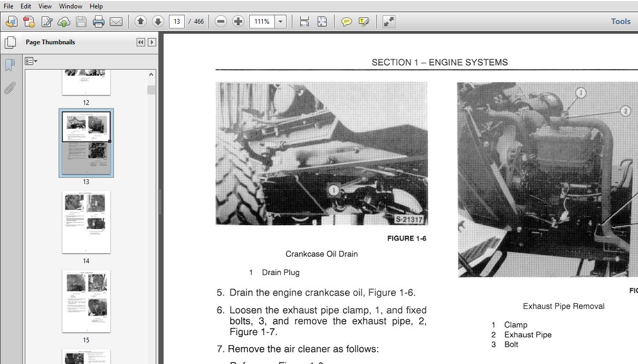Click the "Drain Plug" legend entry
The image size is (638, 364).
(281, 273)
